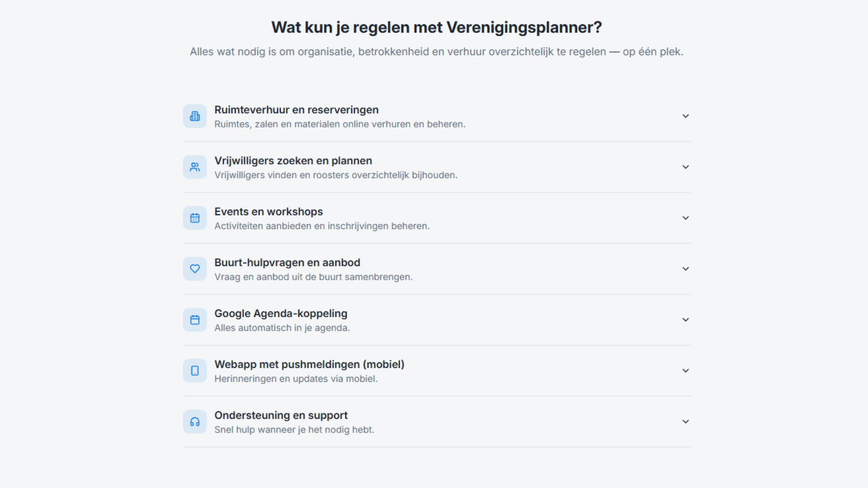
Task: Expand Vrijwilligers zoeken en plannen chevron
Action: (x=685, y=167)
